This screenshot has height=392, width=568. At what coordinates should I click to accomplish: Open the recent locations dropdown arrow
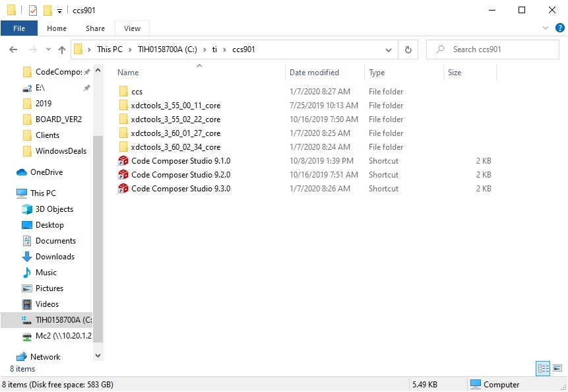[x=48, y=49]
